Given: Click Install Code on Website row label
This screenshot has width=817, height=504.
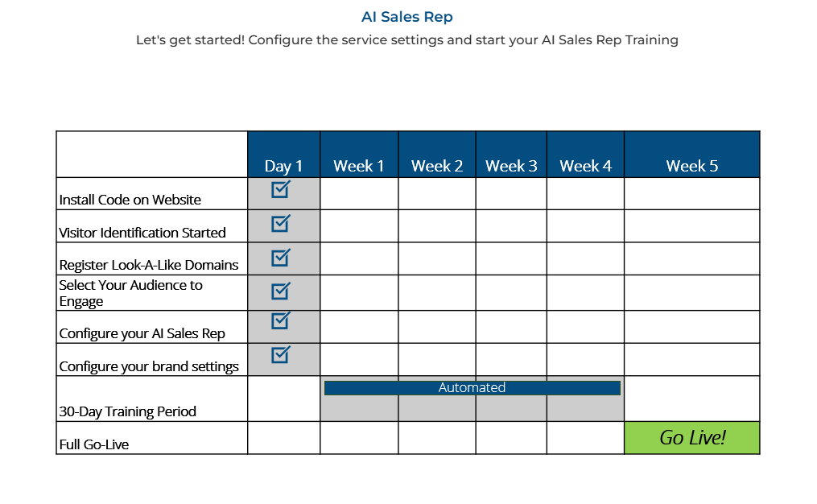Looking at the screenshot, I should coord(130,200).
